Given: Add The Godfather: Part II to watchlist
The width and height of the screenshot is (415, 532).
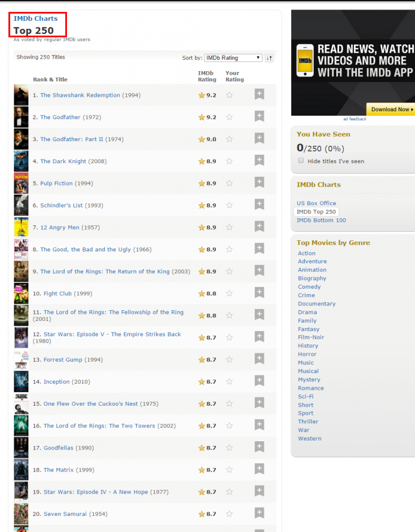Looking at the screenshot, I should 260,138.
